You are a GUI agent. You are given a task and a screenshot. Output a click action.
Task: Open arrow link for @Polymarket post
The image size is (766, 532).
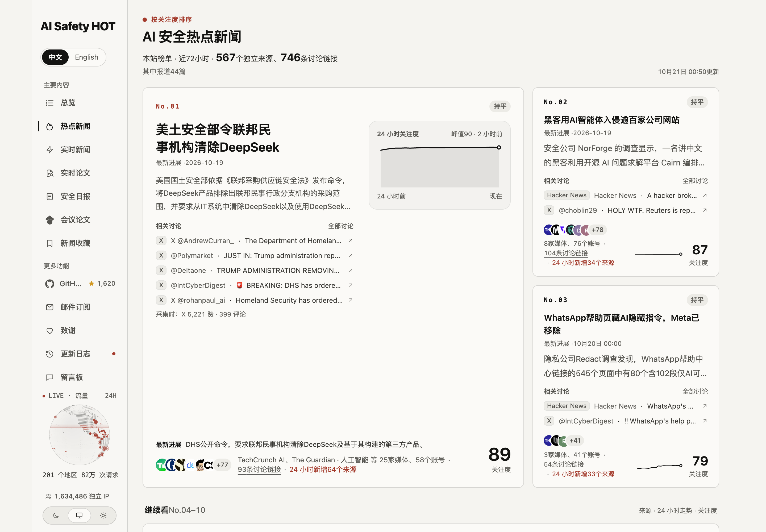[x=350, y=255]
